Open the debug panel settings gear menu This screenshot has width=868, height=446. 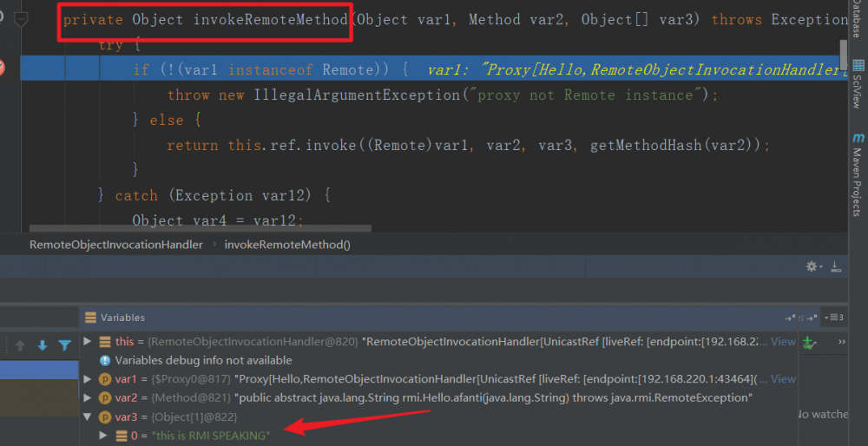(x=813, y=266)
